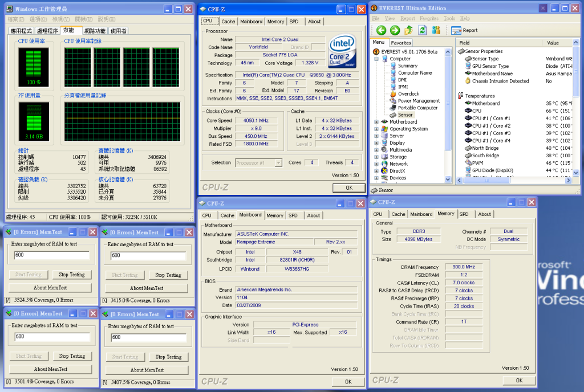Select Portable Computer in EVEREST tree
Image resolution: width=584 pixels, height=392 pixels.
[417, 108]
